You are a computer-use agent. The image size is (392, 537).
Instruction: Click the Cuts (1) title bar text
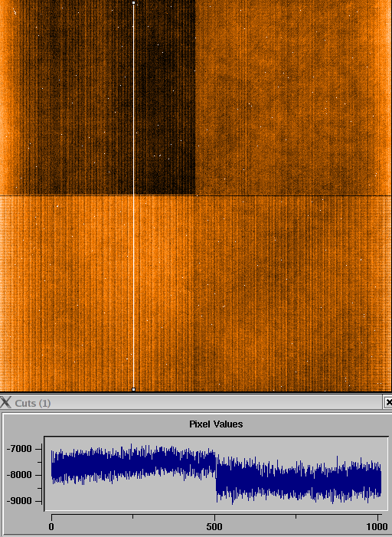coord(33,403)
